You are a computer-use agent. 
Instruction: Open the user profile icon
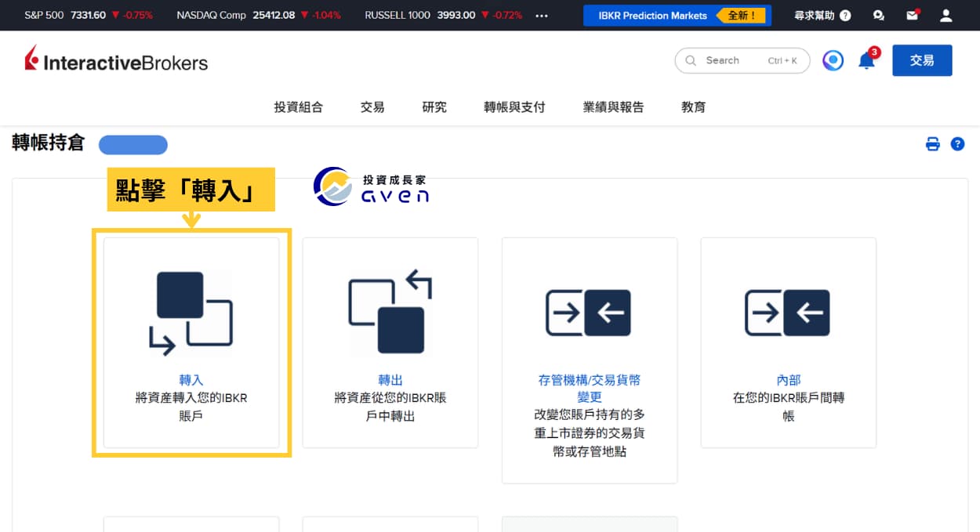(x=946, y=15)
